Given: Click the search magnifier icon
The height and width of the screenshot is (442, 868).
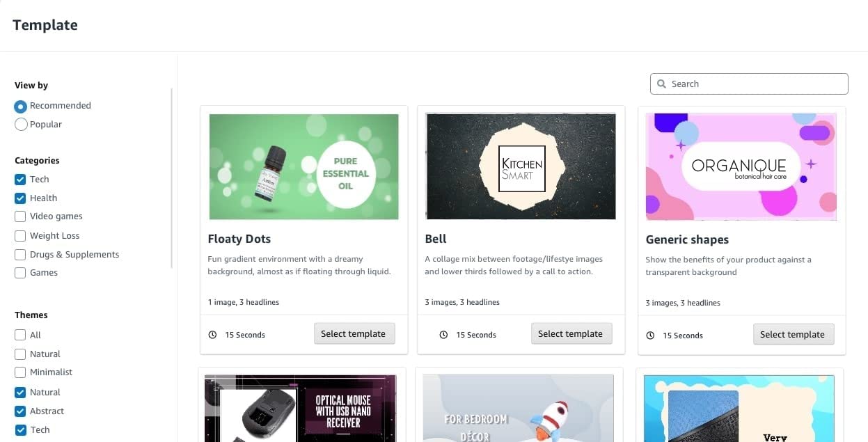Looking at the screenshot, I should pos(661,84).
